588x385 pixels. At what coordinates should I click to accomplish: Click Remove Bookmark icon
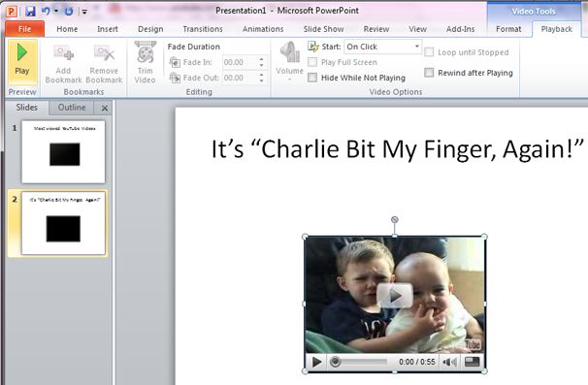click(x=104, y=53)
